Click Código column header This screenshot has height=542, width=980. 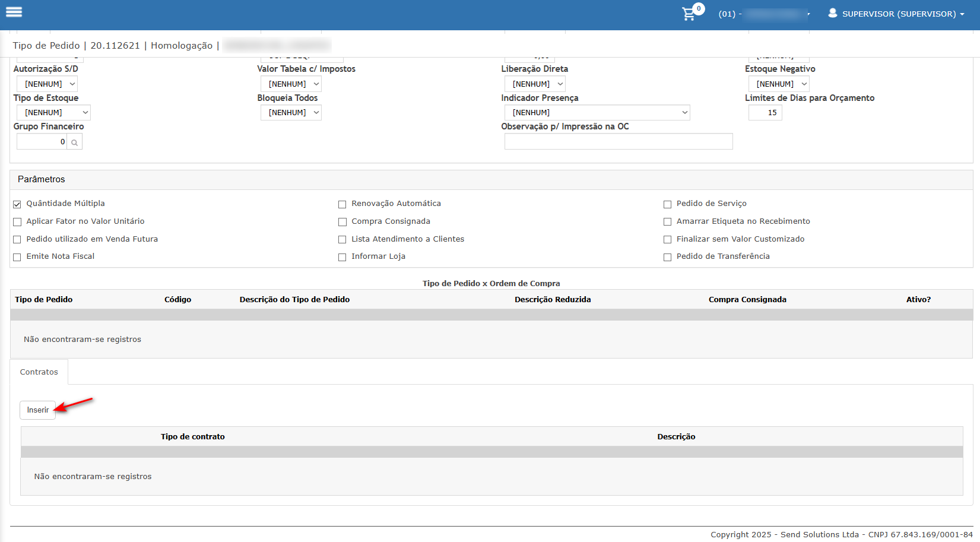coord(178,300)
